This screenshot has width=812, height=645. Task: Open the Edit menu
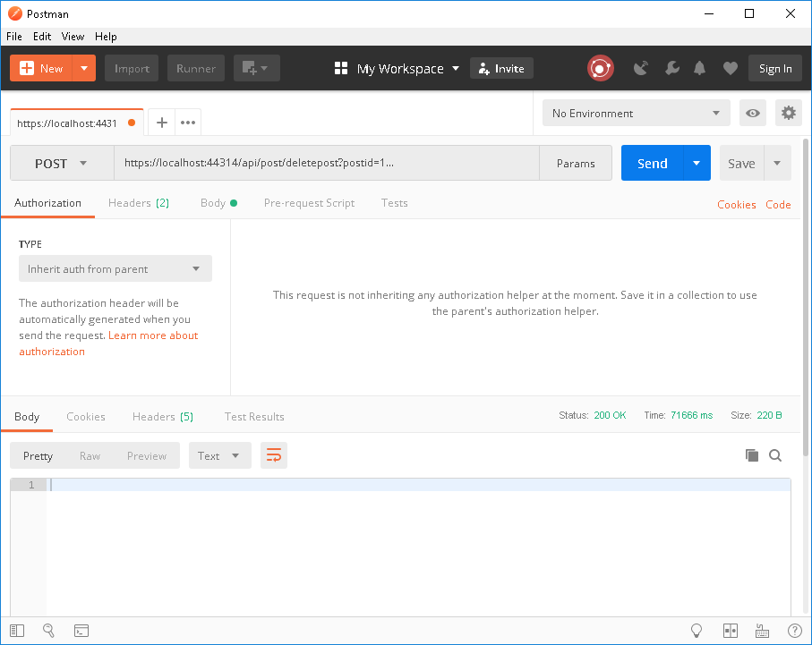point(42,37)
